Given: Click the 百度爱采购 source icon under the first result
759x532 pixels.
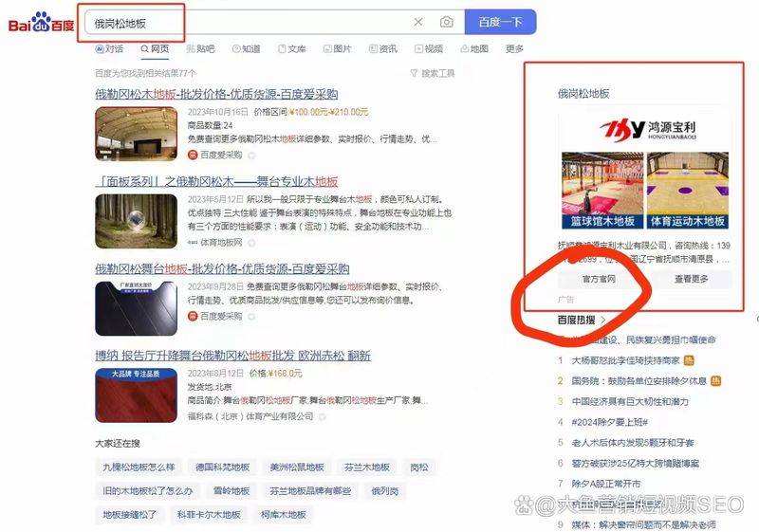Looking at the screenshot, I should [193, 155].
